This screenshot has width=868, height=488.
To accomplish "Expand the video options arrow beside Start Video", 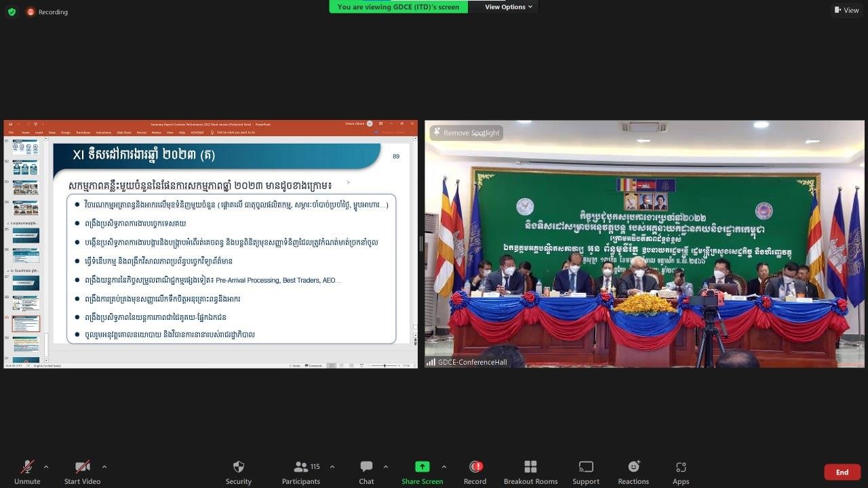I will [x=104, y=467].
